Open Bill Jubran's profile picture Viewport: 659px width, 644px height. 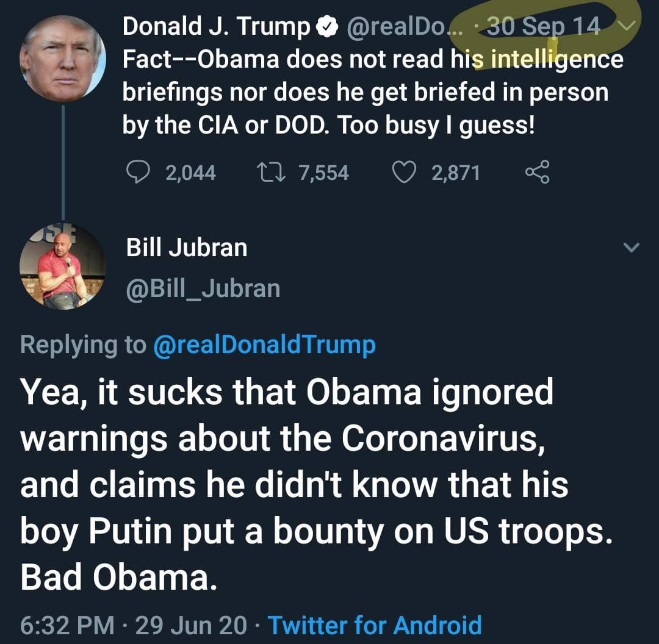pos(63,267)
